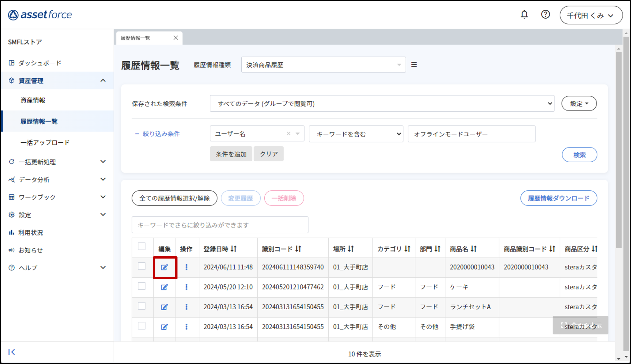Select the ダッシュボード menu item

click(39, 63)
